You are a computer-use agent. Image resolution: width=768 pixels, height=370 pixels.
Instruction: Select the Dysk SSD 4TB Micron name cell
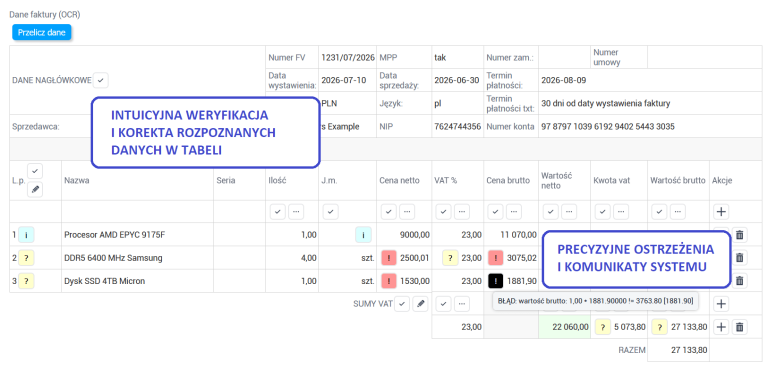(x=138, y=281)
